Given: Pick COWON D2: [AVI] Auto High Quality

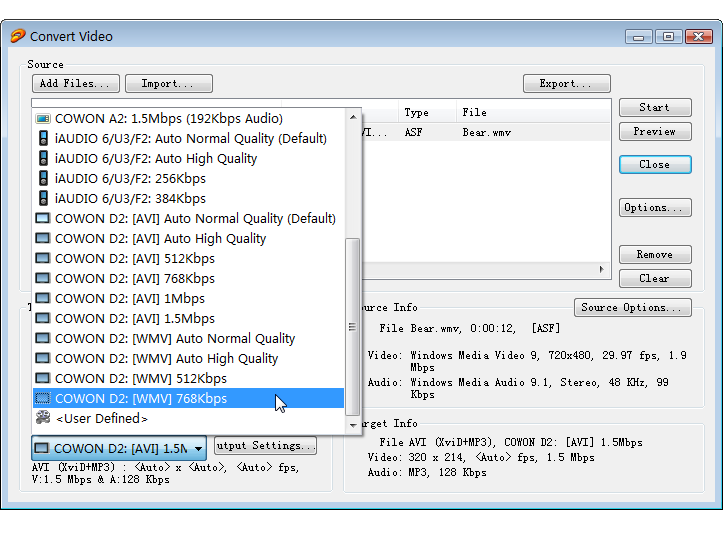Looking at the screenshot, I should click(189, 238).
